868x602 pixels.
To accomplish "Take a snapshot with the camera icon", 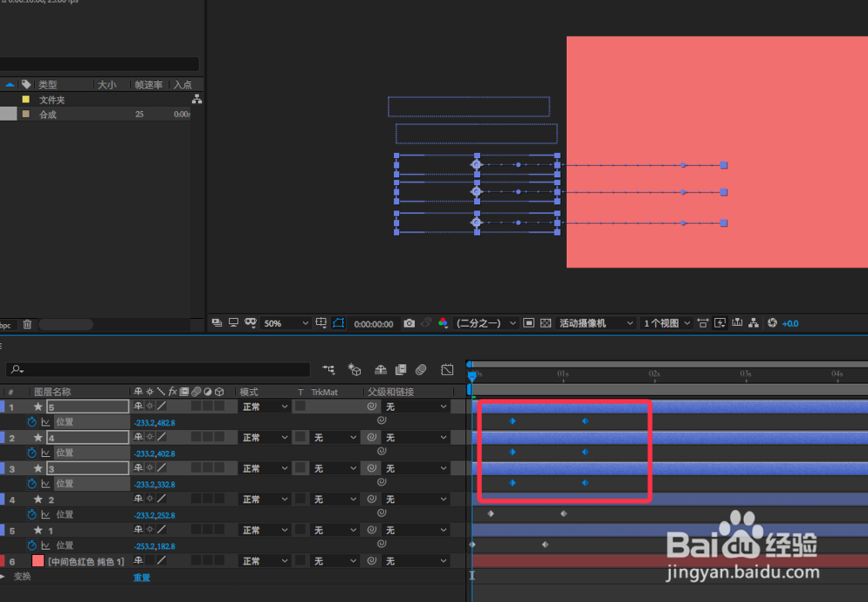I will pyautogui.click(x=409, y=323).
